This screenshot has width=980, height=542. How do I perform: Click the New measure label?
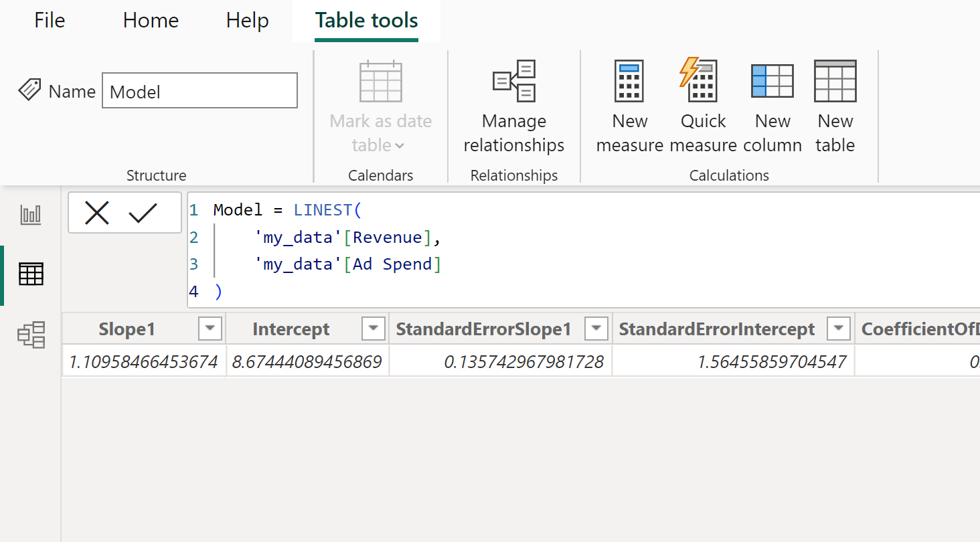(629, 133)
